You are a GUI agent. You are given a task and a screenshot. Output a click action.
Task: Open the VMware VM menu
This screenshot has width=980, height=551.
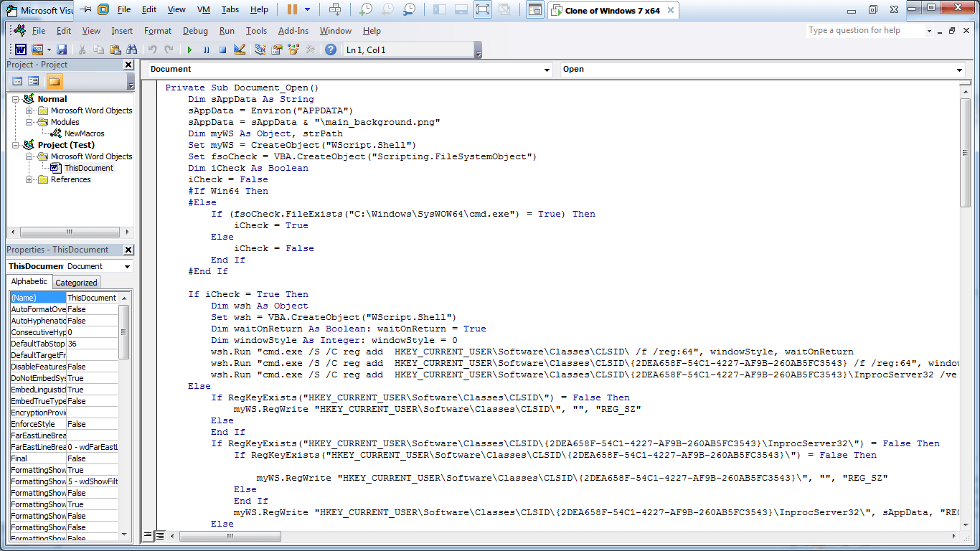[x=204, y=9]
